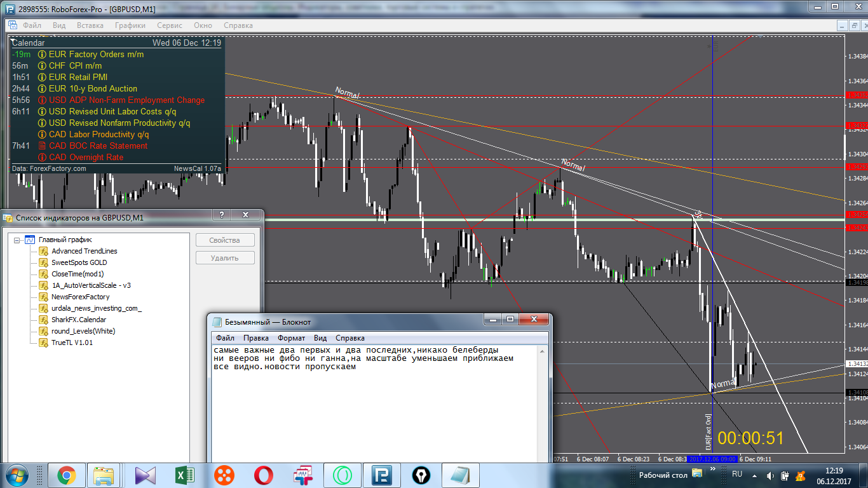Open the Вставка menu in MetaTrader
This screenshot has height=488, width=868.
(90, 25)
